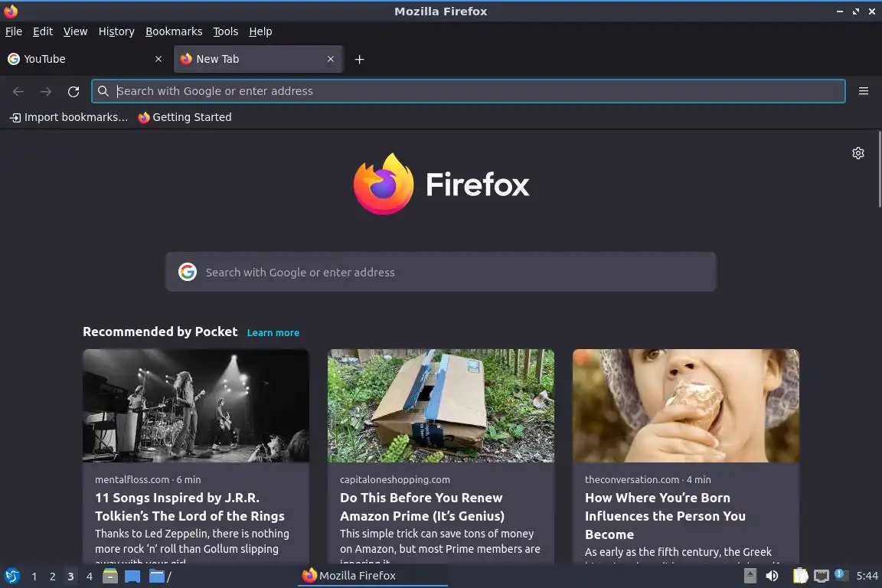The image size is (882, 588).
Task: Open the Do This Before You Renew article
Action: pos(422,507)
